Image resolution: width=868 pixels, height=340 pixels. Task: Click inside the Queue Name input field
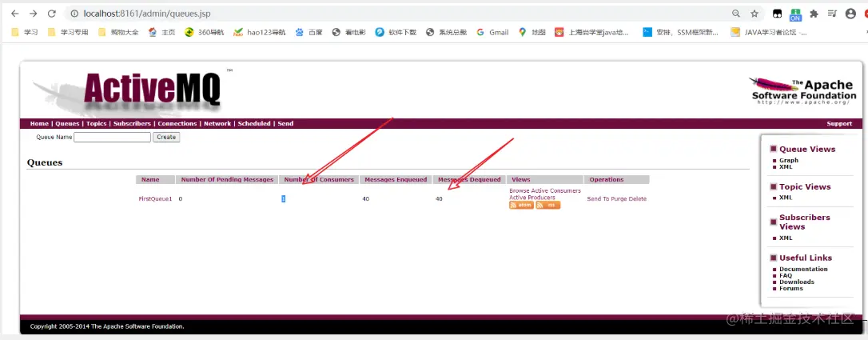pos(113,137)
